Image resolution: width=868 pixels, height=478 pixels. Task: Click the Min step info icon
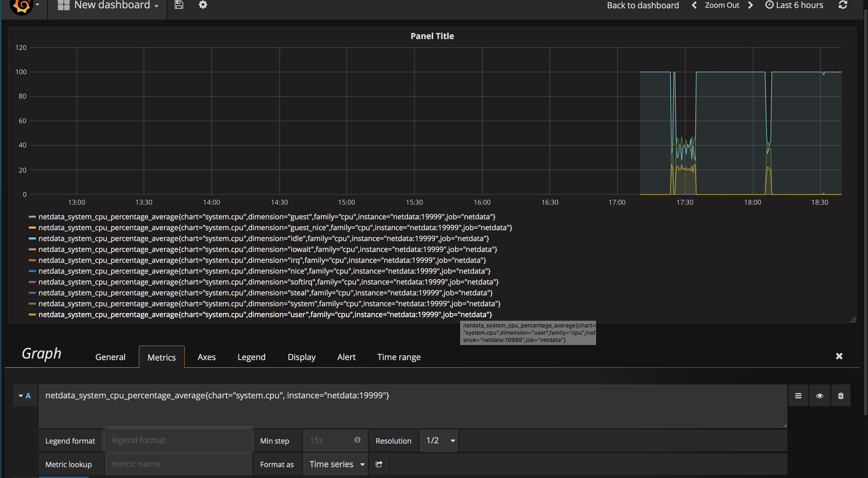click(x=357, y=439)
